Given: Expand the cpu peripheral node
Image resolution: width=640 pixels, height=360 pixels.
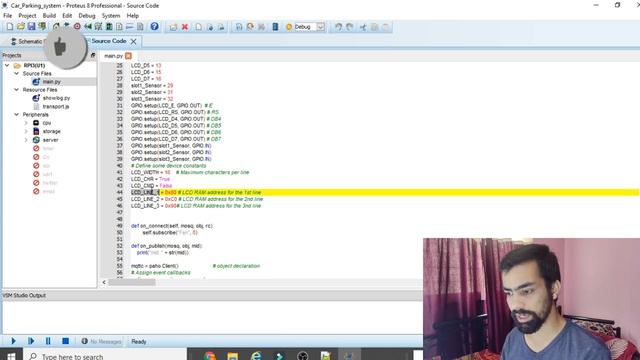Looking at the screenshot, I should click(x=26, y=123).
